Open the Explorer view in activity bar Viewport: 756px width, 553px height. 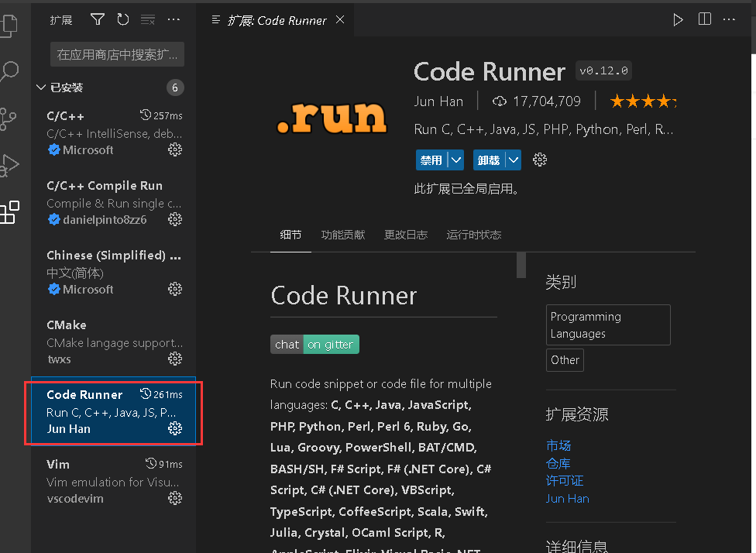point(9,25)
